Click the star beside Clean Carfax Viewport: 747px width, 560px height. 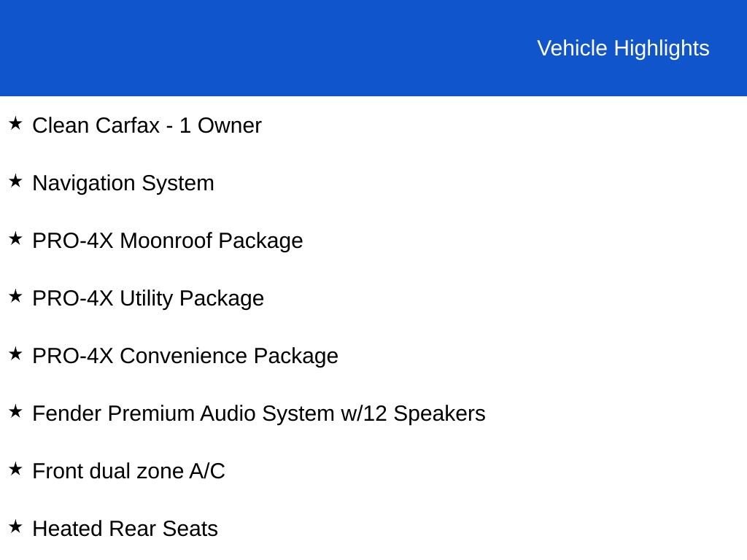(x=15, y=123)
